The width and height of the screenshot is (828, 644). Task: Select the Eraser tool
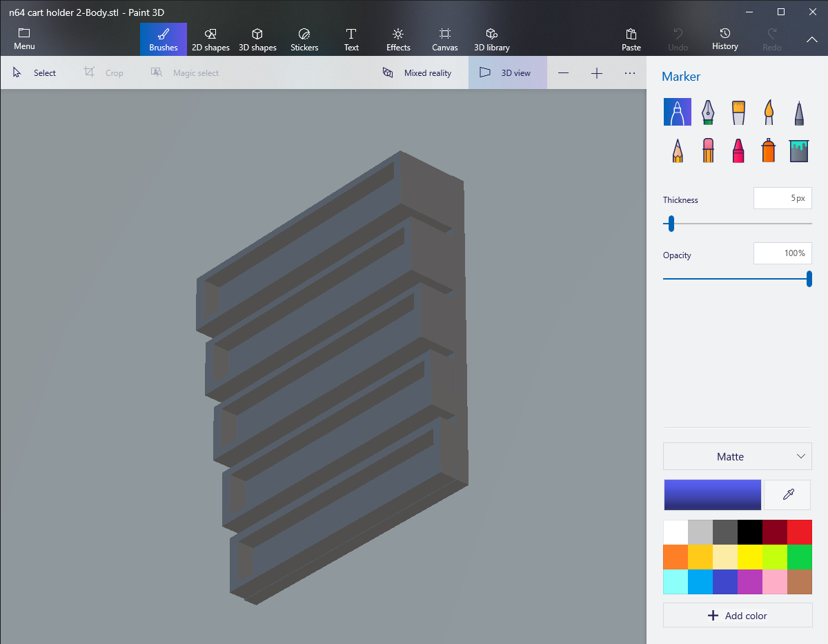tap(708, 150)
